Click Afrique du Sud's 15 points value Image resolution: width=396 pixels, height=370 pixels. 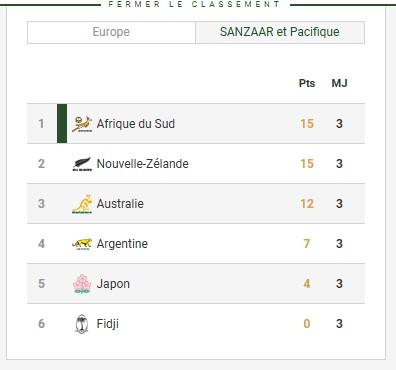307,124
